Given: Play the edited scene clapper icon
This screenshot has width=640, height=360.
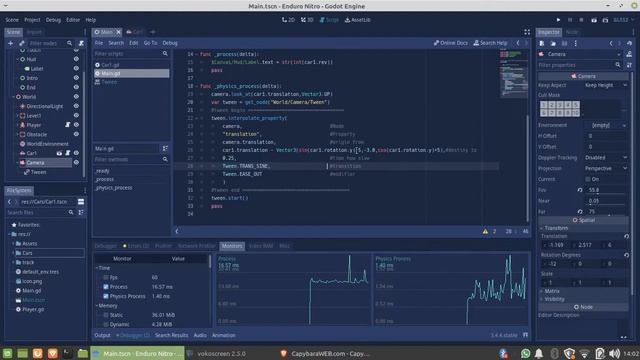Looking at the screenshot, I should pyautogui.click(x=594, y=20).
